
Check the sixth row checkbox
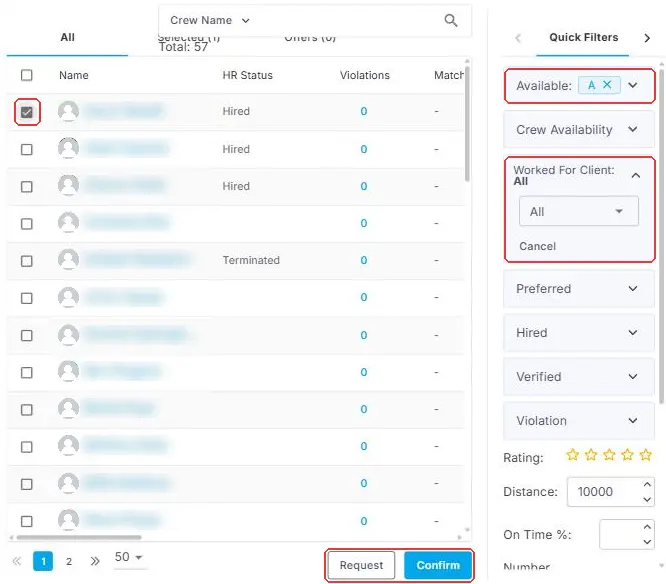pyautogui.click(x=27, y=298)
